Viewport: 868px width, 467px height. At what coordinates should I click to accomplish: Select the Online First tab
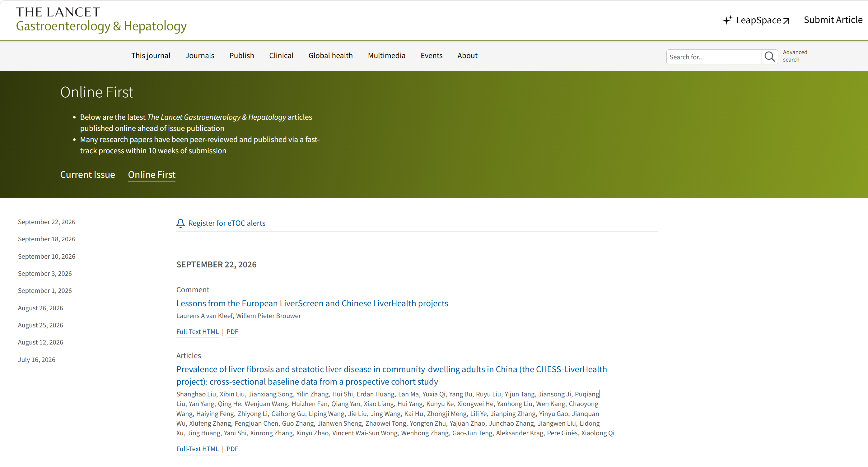tap(152, 174)
